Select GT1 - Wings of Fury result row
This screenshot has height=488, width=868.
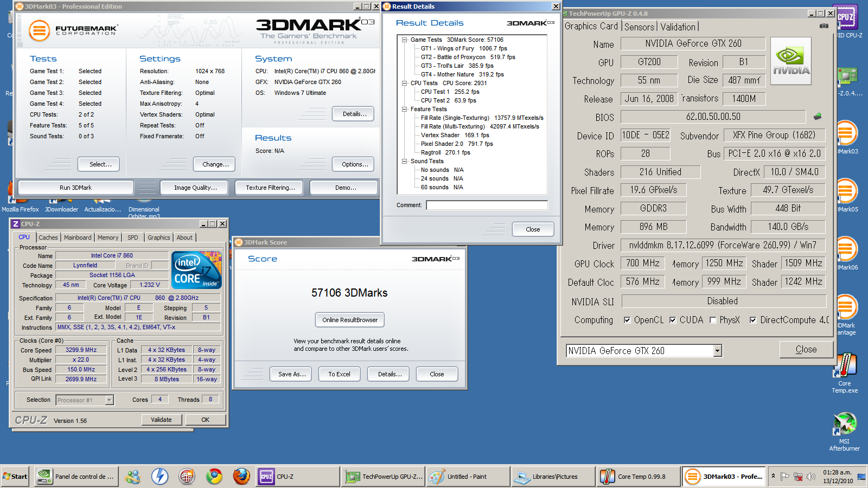(x=464, y=48)
